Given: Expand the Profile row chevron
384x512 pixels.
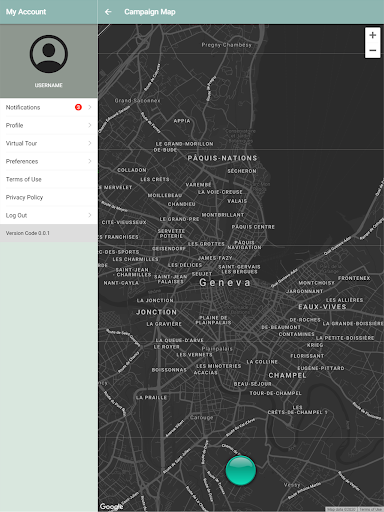Looking at the screenshot, I should (x=90, y=125).
